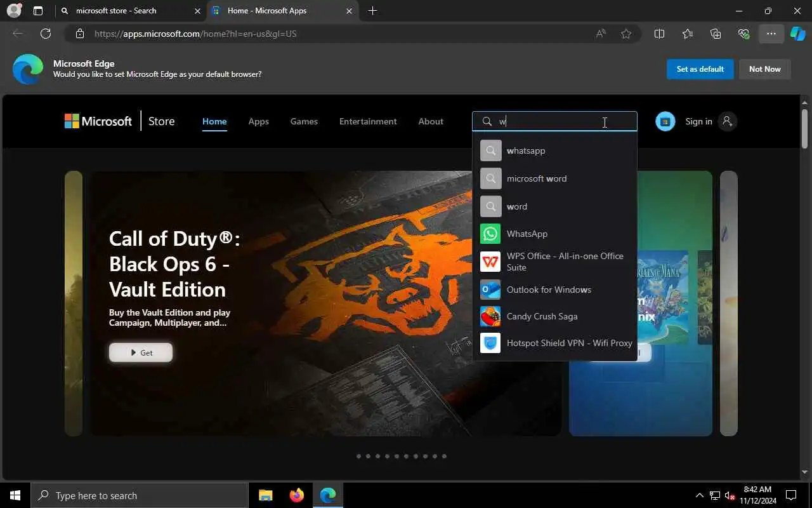
Task: Click Set as default button
Action: 700,69
